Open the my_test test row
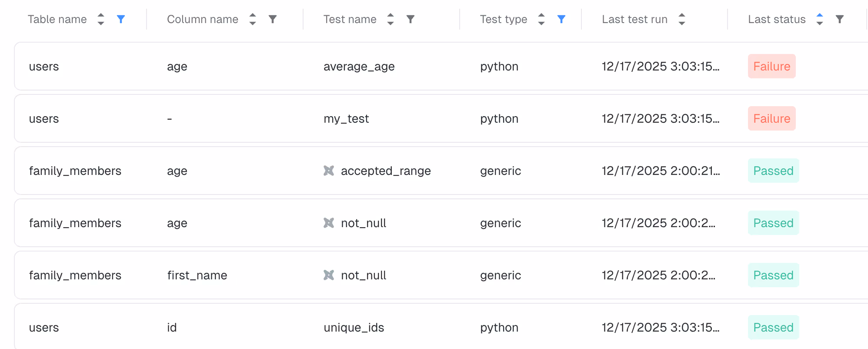Viewport: 868px width, 349px height. point(346,119)
